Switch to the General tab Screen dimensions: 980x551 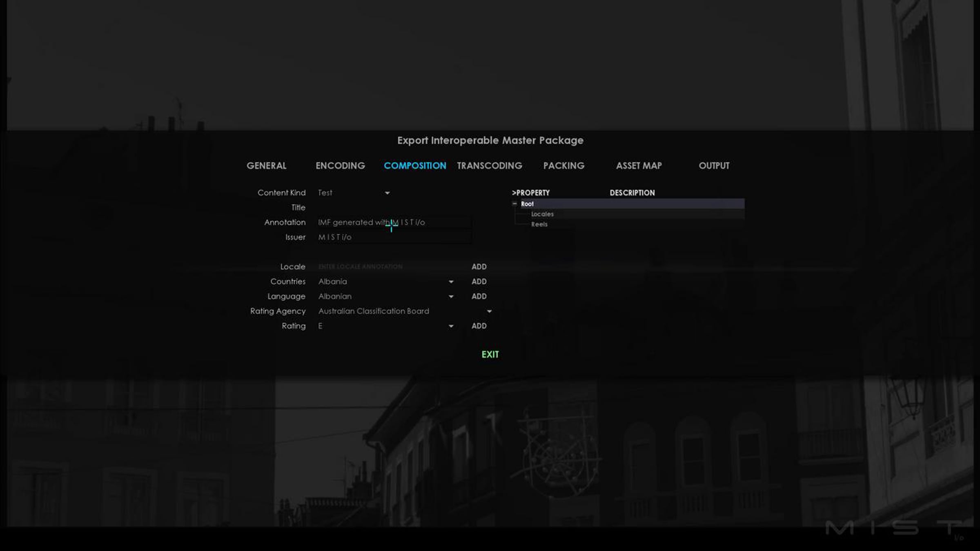coord(266,166)
